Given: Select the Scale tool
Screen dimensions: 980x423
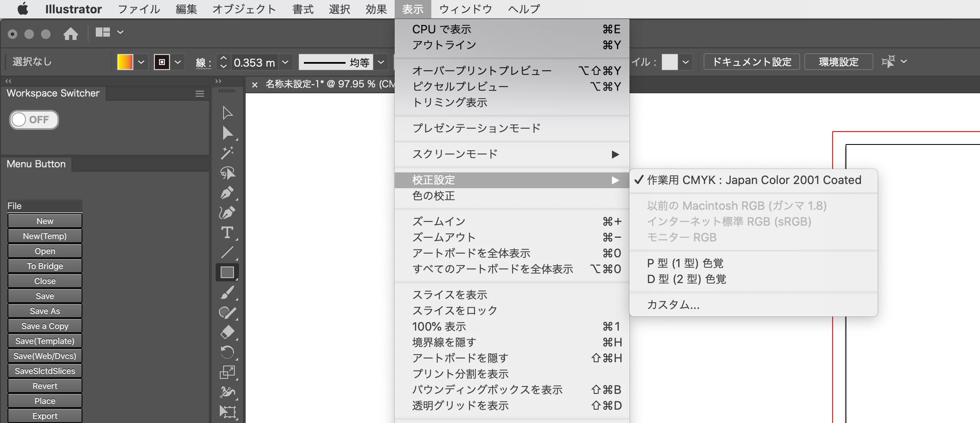Looking at the screenshot, I should point(227,372).
